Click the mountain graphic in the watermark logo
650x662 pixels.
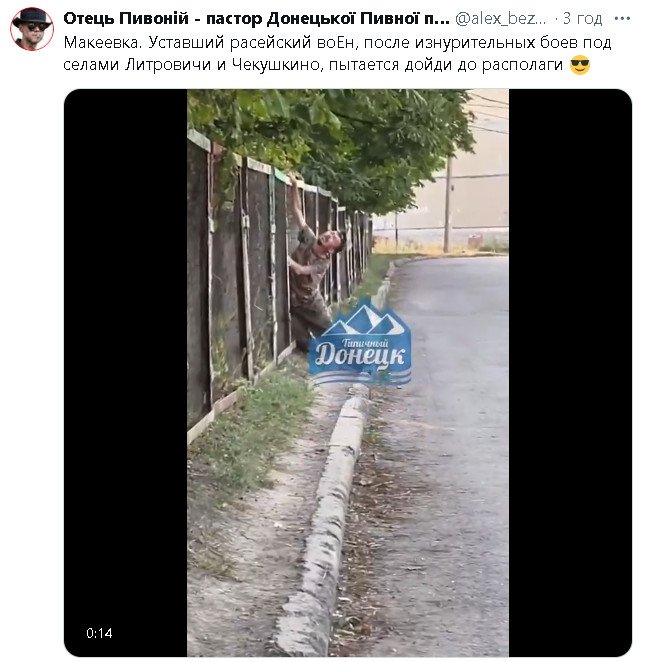362,321
